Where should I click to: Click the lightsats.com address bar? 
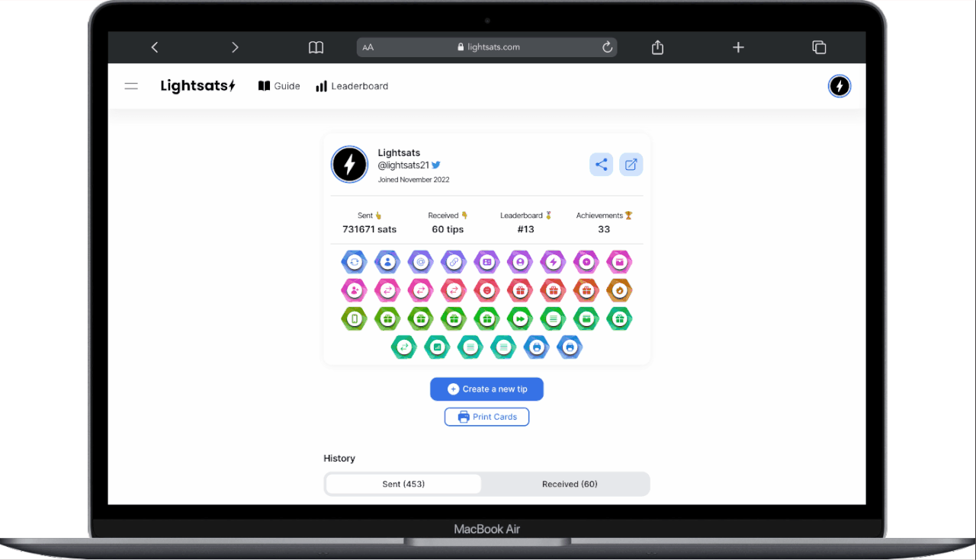tap(486, 47)
